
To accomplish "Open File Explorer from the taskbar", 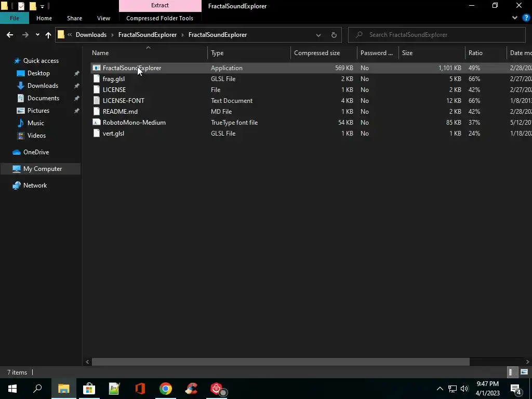I will pyautogui.click(x=63, y=389).
